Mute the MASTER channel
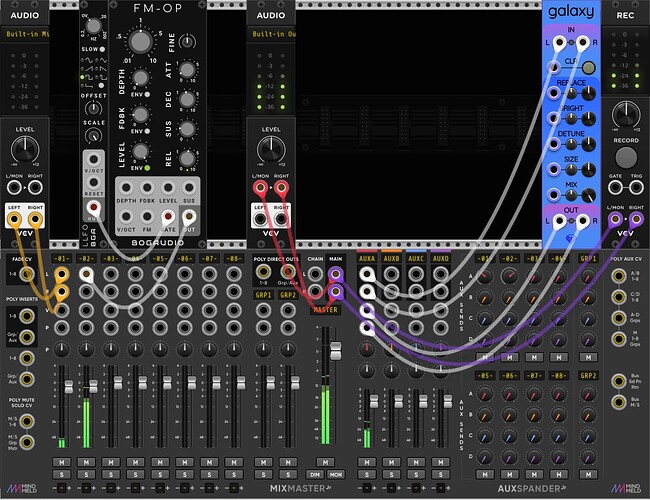This screenshot has height=500, width=650. pyautogui.click(x=325, y=462)
